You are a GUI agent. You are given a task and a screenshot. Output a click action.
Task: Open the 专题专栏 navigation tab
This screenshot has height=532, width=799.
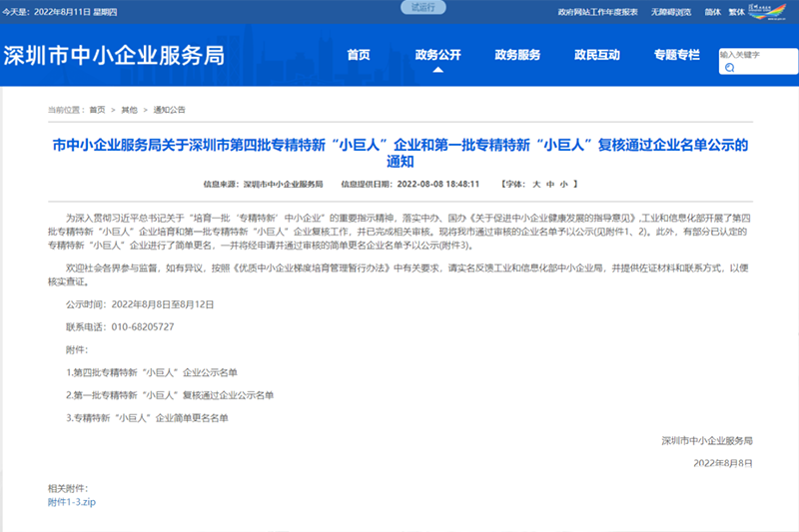pos(676,55)
